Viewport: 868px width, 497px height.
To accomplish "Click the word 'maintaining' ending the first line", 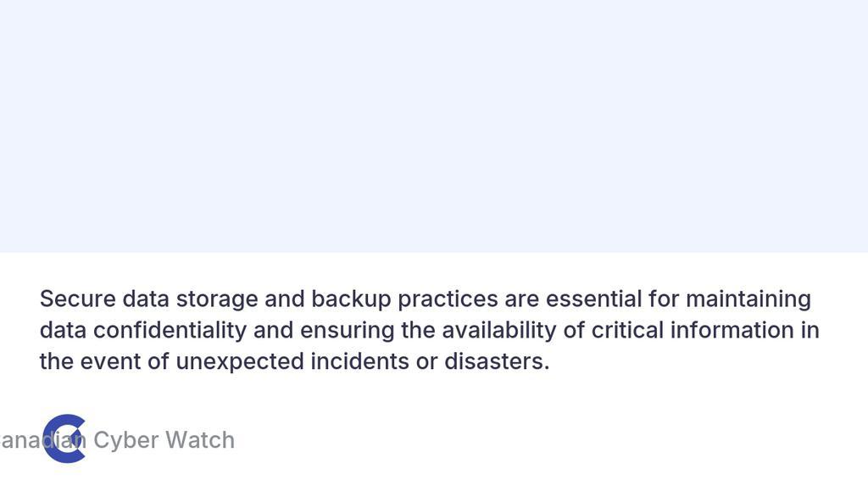I will click(x=748, y=299).
